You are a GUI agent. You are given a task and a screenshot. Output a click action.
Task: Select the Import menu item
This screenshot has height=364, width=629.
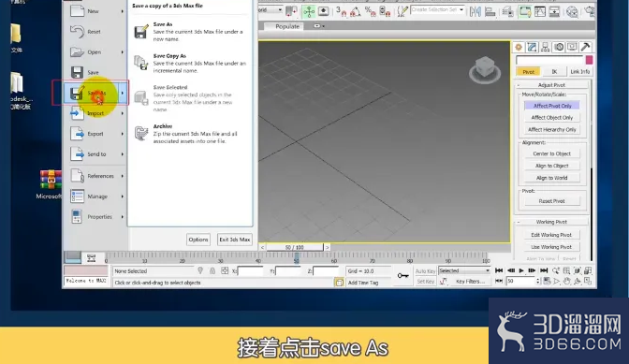(x=96, y=113)
